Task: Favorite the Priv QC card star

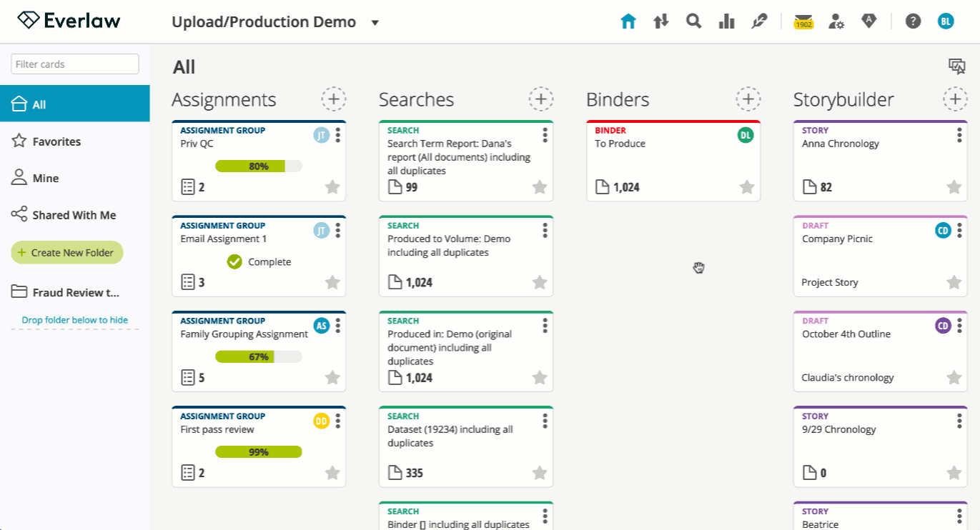Action: [x=332, y=187]
